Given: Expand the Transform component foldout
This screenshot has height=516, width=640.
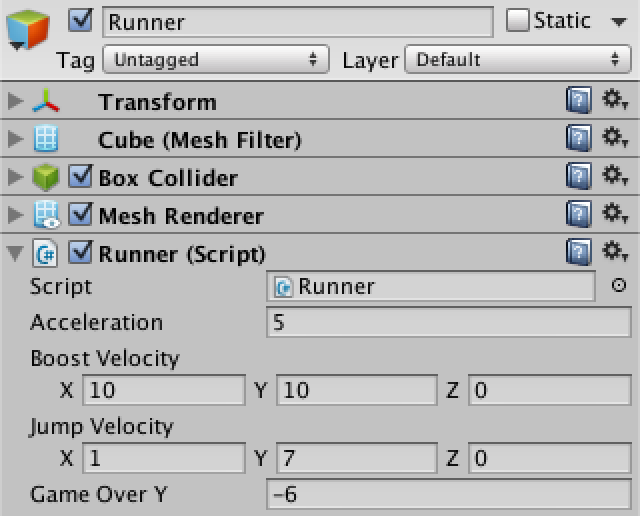Looking at the screenshot, I should click(16, 100).
